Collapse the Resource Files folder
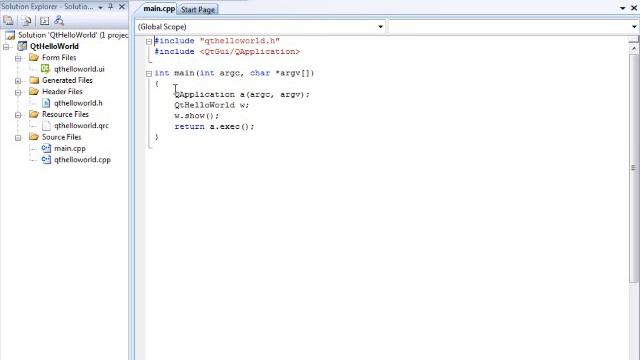This screenshot has width=640, height=360. pyautogui.click(x=18, y=115)
